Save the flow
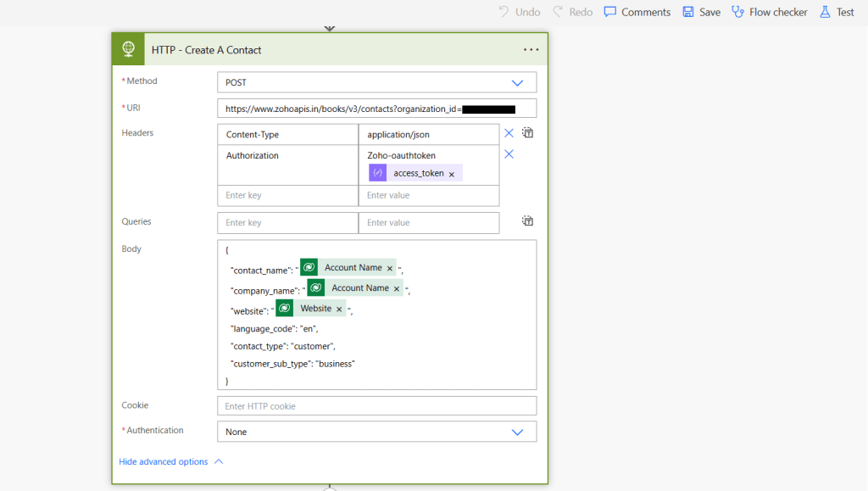 [x=701, y=12]
